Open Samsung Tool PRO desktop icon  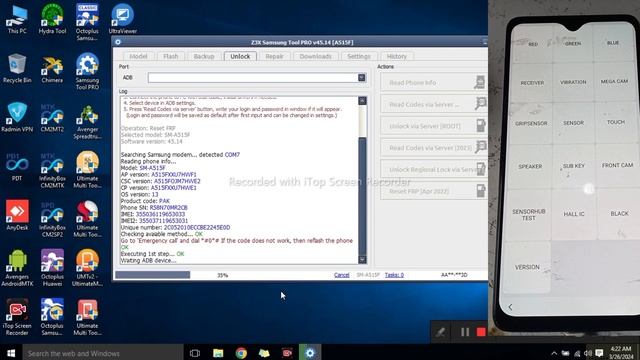tap(87, 71)
